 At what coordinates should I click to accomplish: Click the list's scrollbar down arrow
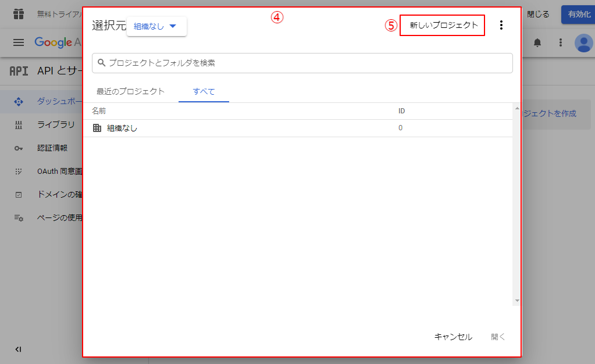pos(516,301)
